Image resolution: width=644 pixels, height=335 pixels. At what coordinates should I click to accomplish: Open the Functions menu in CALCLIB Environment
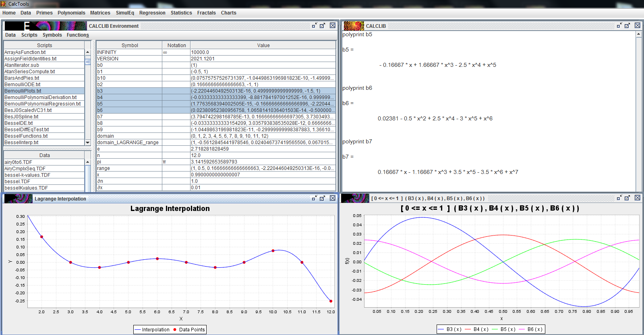[78, 35]
